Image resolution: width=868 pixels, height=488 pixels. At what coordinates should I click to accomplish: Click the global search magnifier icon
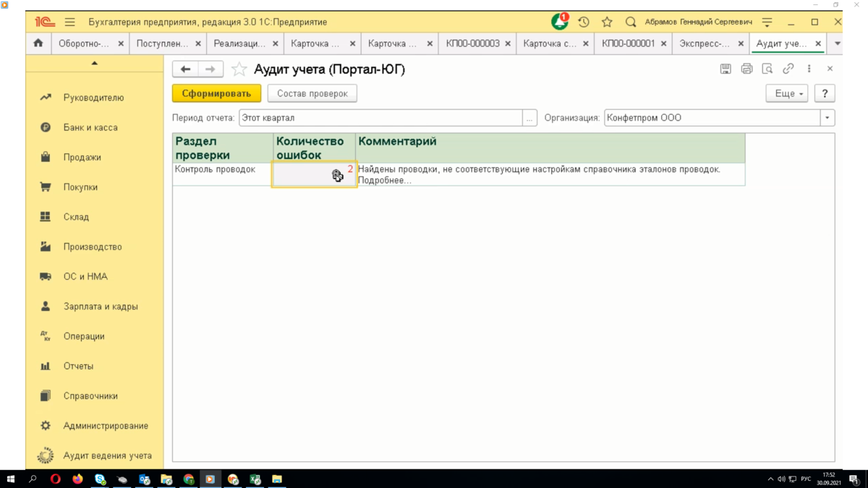click(x=631, y=22)
